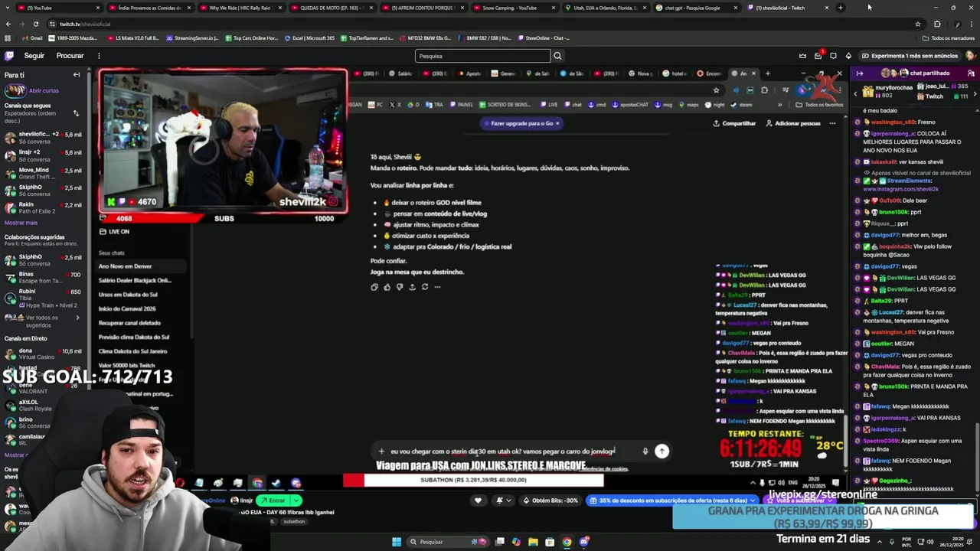Switch to the chat gpt Pesquisa Google tab
Viewport: 980px width, 551px height.
point(697,8)
